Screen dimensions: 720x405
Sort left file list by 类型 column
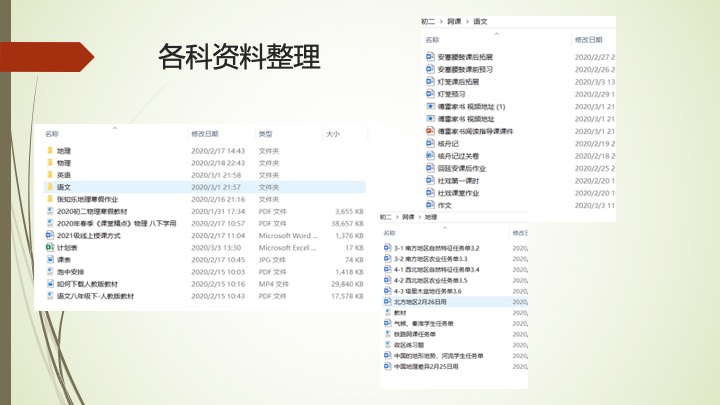point(265,133)
